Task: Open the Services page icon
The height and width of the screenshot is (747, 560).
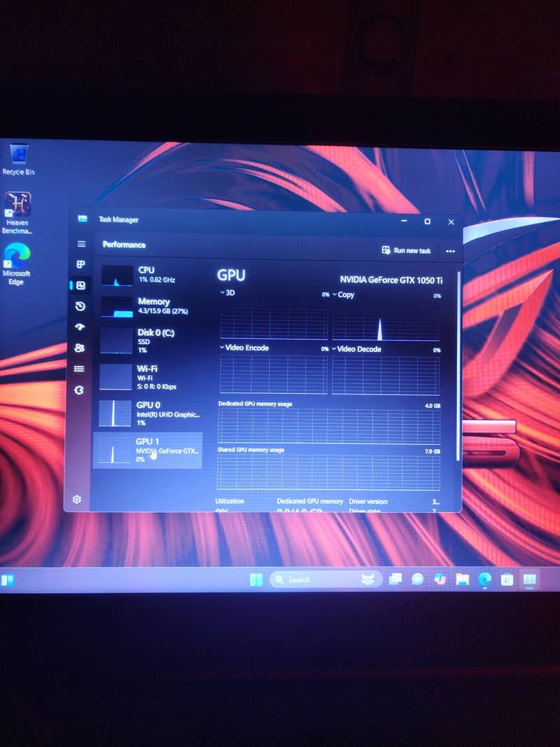Action: [79, 390]
